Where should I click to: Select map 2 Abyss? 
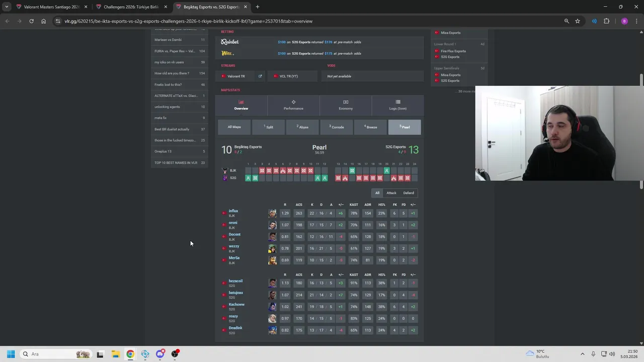302,127
